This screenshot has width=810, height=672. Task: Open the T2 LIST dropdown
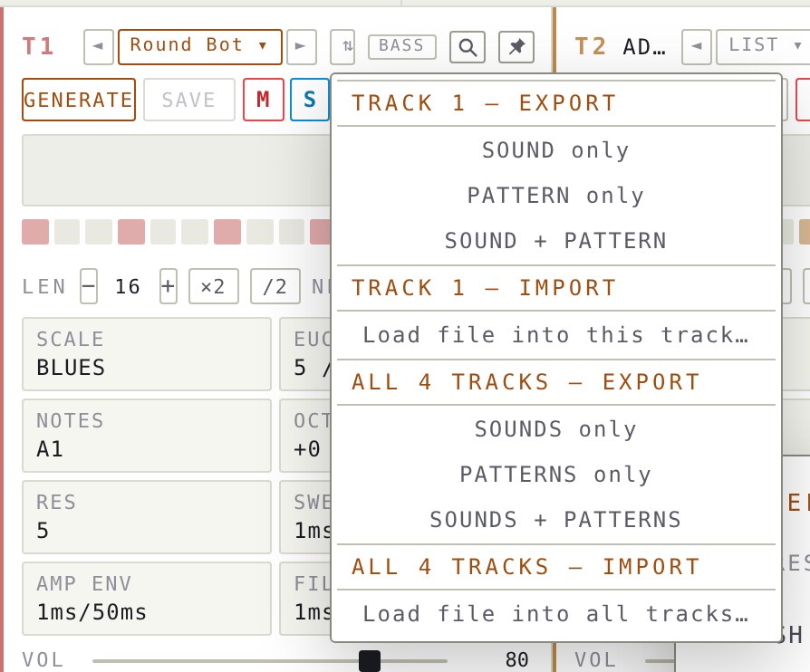(764, 47)
